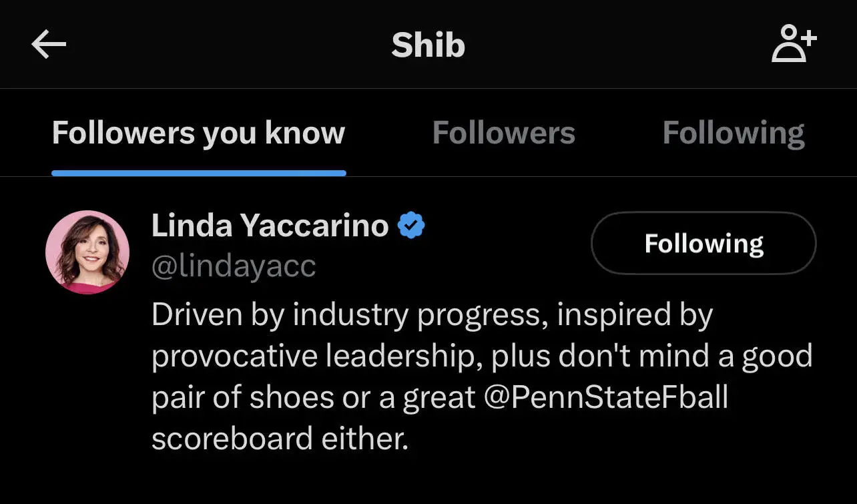Click the blue active tab underline indicator
857x504 pixels.
[198, 173]
